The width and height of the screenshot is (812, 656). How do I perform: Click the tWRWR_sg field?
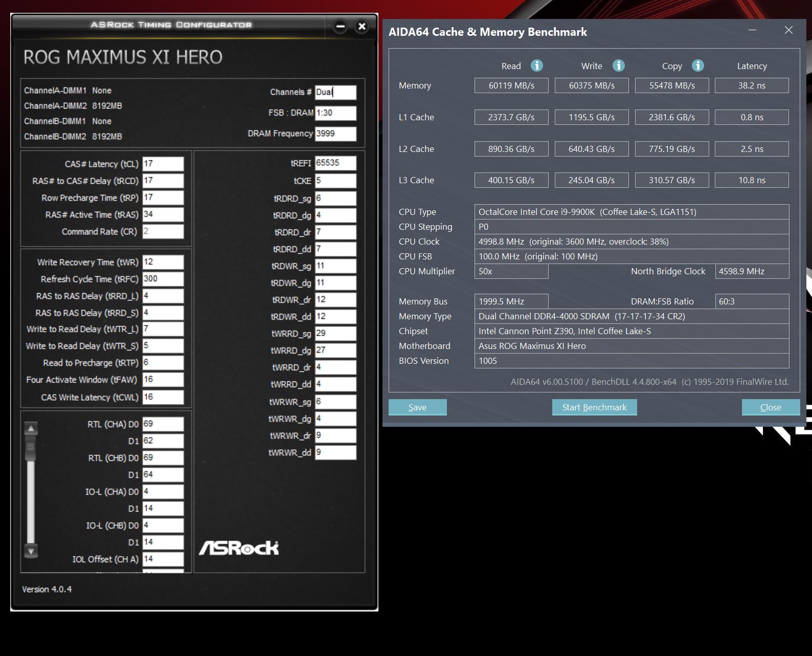tap(335, 402)
